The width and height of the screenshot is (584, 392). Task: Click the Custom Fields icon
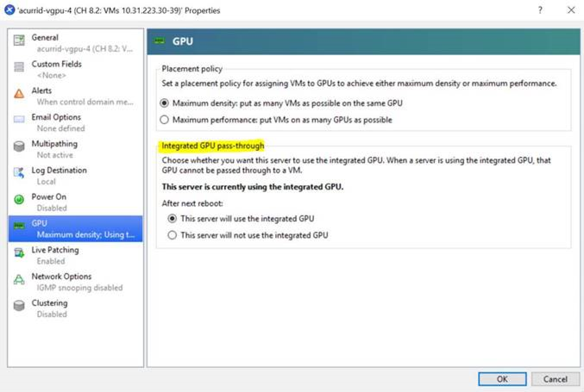pos(19,67)
